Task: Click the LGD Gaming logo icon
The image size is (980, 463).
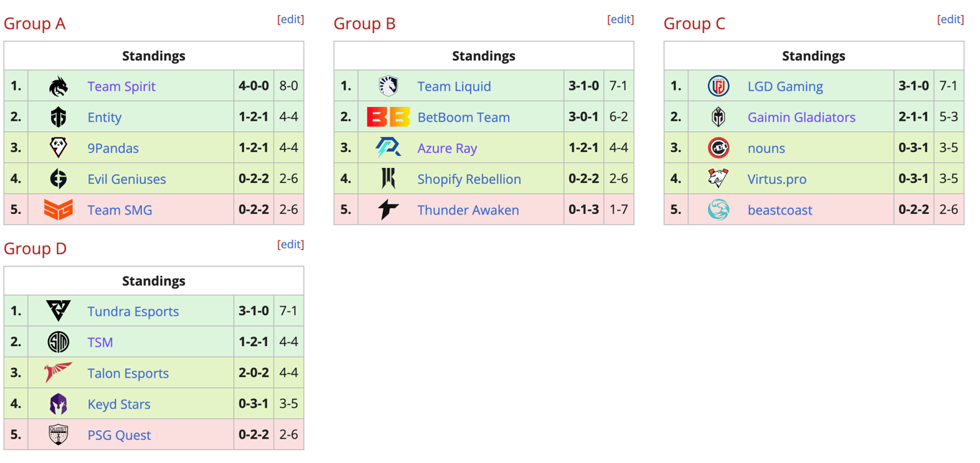Action: tap(718, 86)
